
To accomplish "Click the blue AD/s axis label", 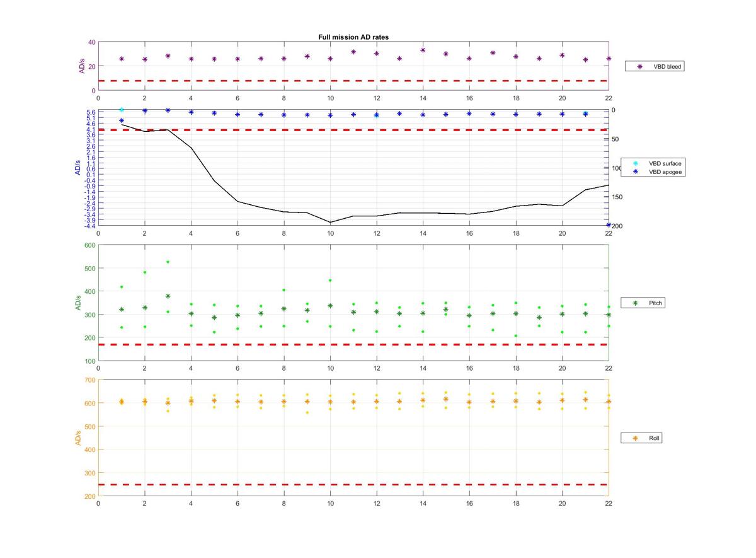I will [x=78, y=167].
